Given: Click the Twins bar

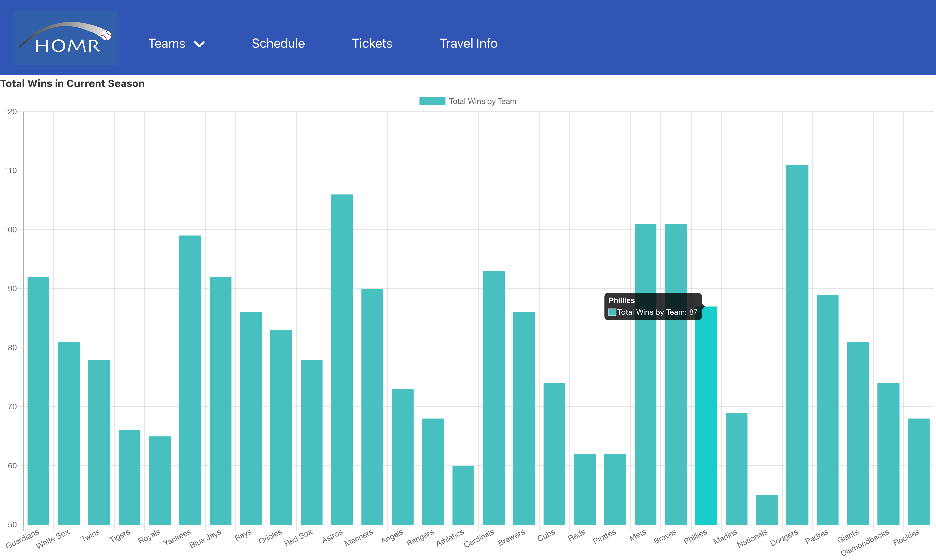Looking at the screenshot, I should (99, 442).
